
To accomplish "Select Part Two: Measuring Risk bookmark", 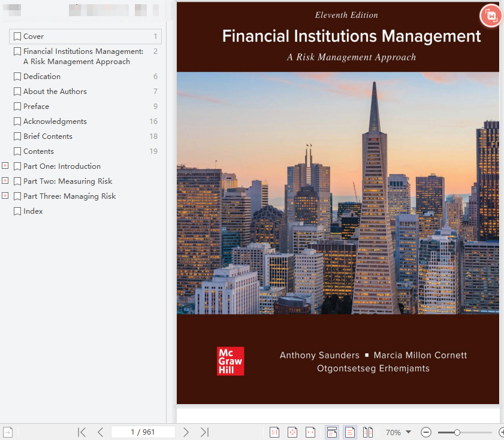I will tap(68, 181).
